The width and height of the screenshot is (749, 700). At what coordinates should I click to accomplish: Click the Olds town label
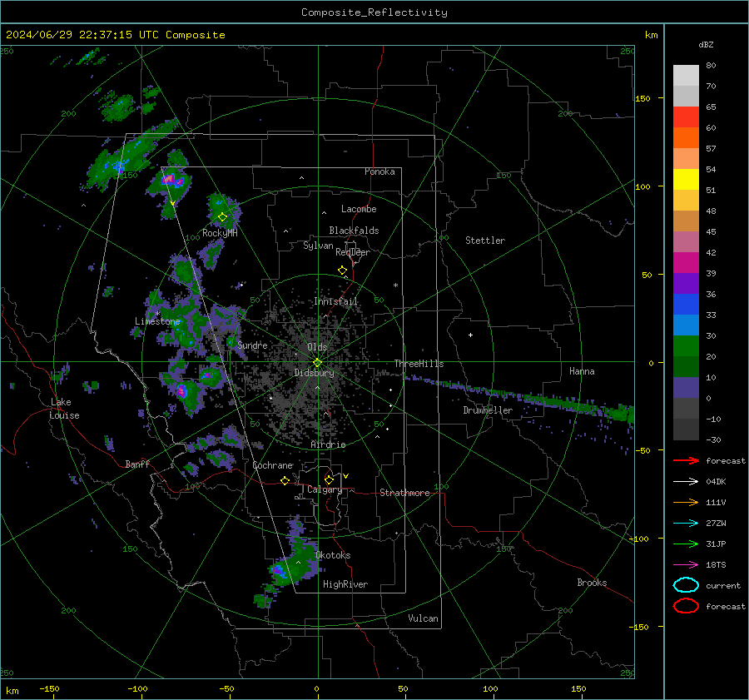coord(317,347)
